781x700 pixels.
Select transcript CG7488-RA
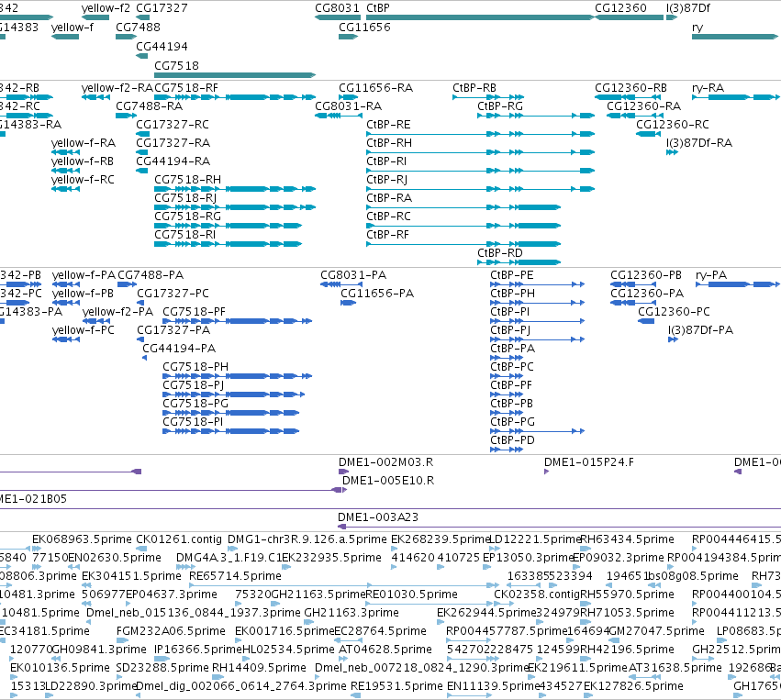126,116
